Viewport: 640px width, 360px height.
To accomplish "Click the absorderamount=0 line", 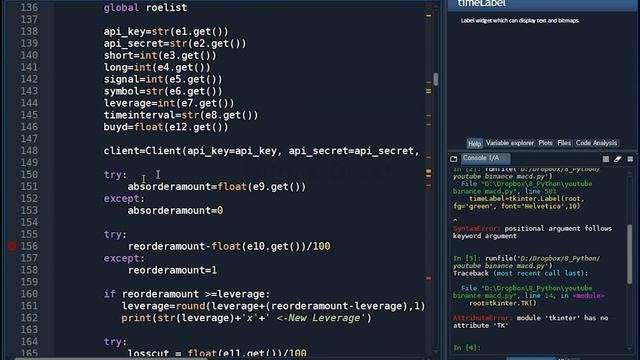I will coord(176,210).
